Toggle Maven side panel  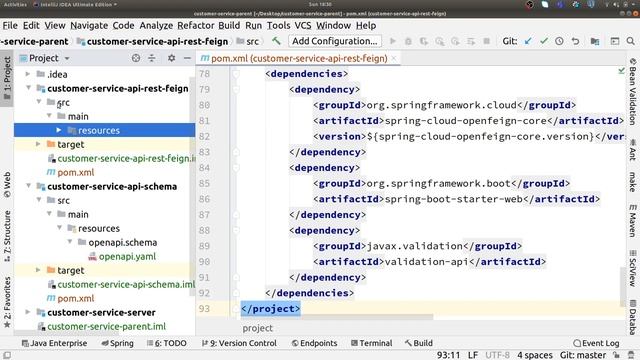(x=633, y=220)
